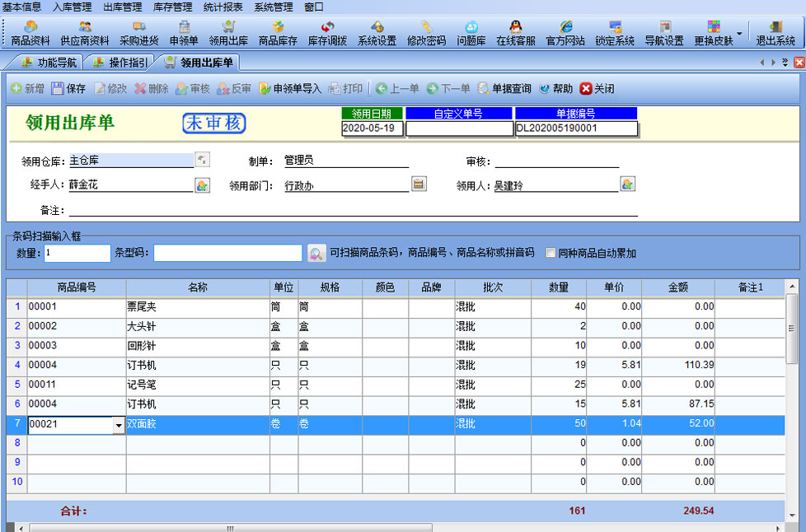
Task: Open the 领用部门 selector button
Action: pyautogui.click(x=419, y=184)
